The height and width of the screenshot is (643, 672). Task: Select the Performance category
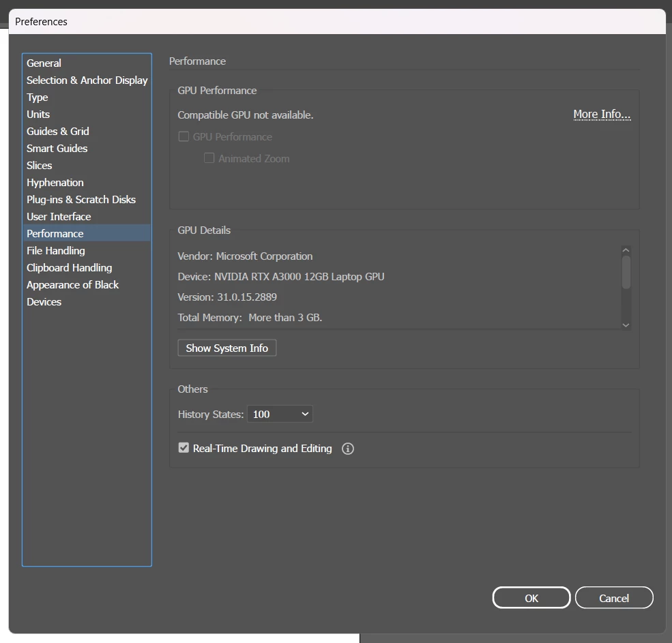[x=87, y=233]
